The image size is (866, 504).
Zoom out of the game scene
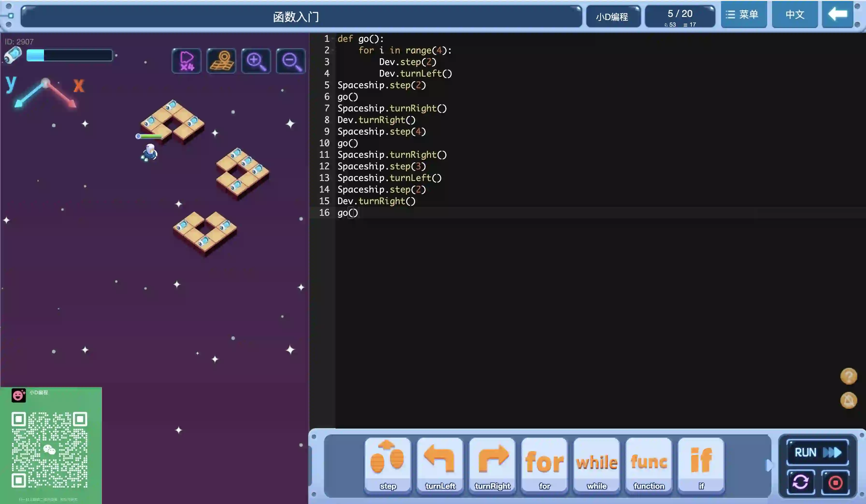tap(291, 61)
